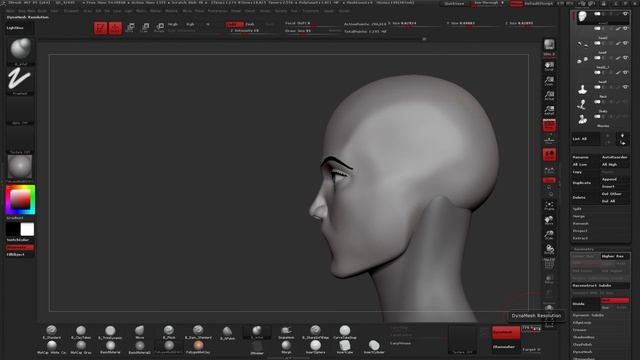Screen dimensions: 640x360
Task: Select the B_Pinch brush icon
Action: [x=169, y=331]
